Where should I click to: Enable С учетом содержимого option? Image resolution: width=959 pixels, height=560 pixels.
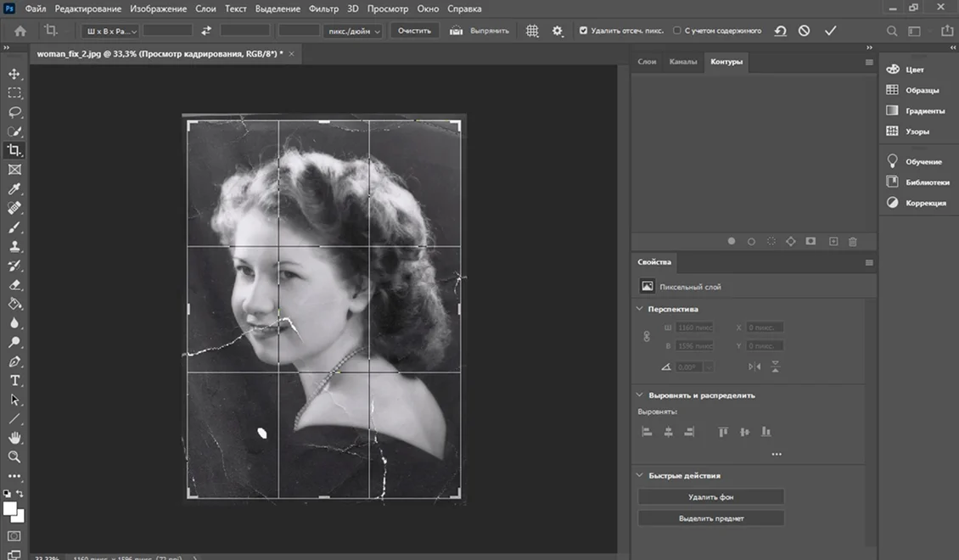679,31
